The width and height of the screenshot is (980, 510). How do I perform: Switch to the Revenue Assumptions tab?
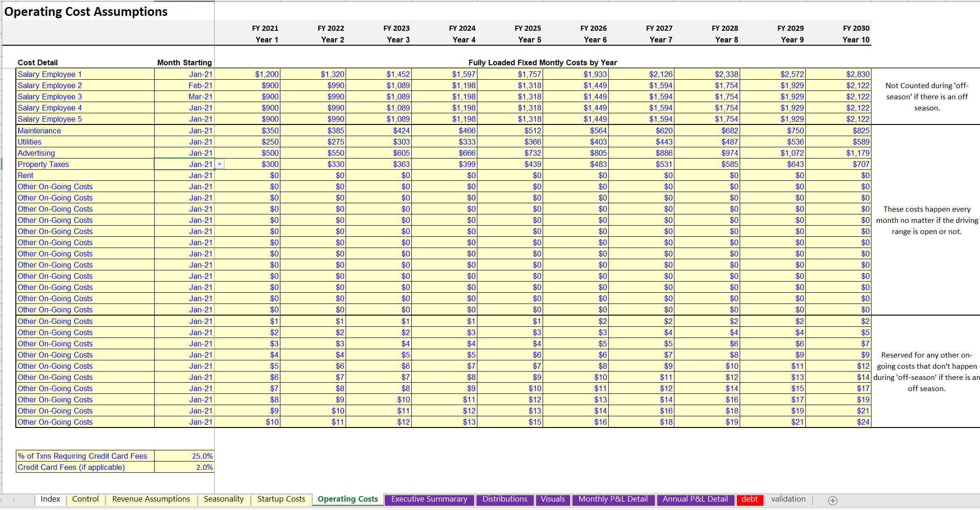coord(151,499)
